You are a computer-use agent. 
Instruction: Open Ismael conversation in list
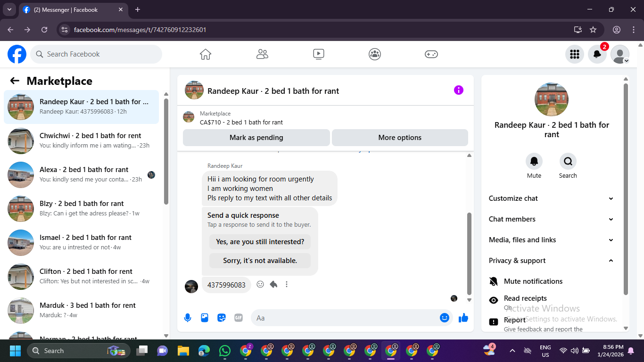click(x=82, y=243)
